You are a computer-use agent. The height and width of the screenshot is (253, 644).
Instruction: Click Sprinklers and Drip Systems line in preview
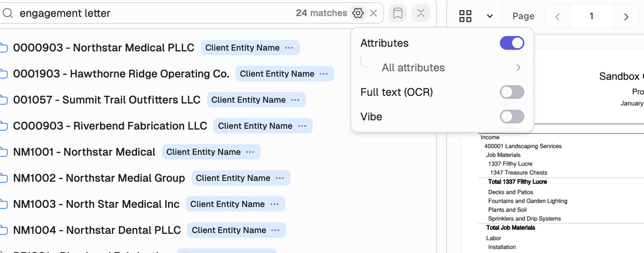524,218
